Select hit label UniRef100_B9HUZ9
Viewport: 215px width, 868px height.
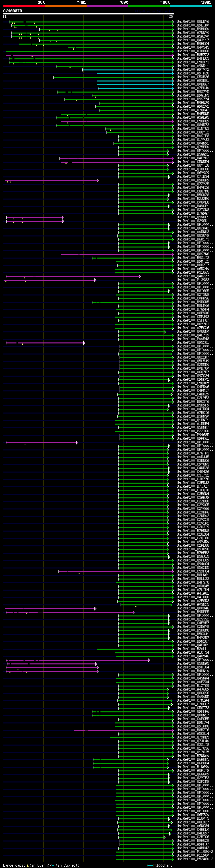193,841
